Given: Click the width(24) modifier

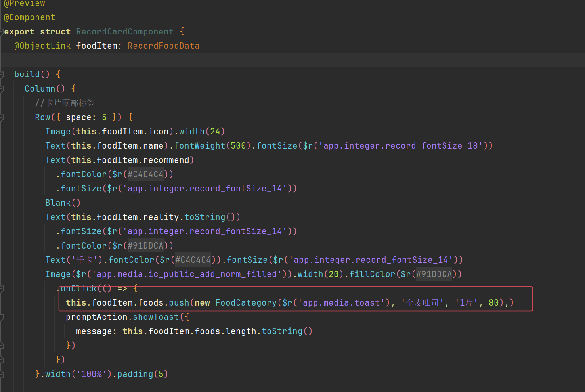Looking at the screenshot, I should 202,132.
